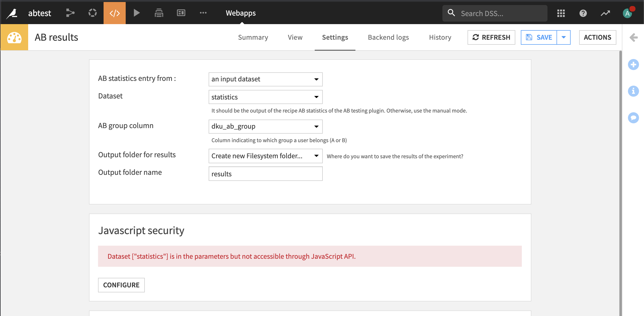The image size is (644, 316).
Task: Click 'It should be the output' help text
Action: pyautogui.click(x=339, y=111)
